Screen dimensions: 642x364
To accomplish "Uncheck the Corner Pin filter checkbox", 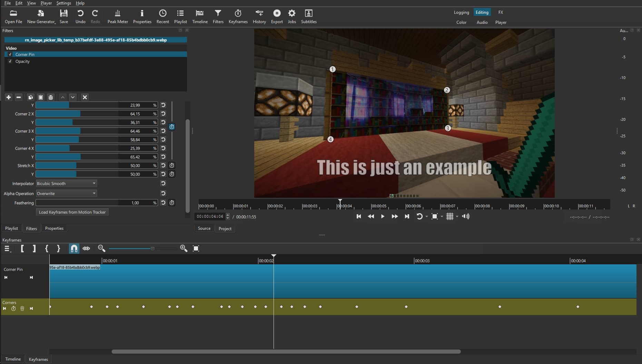I will [x=10, y=55].
